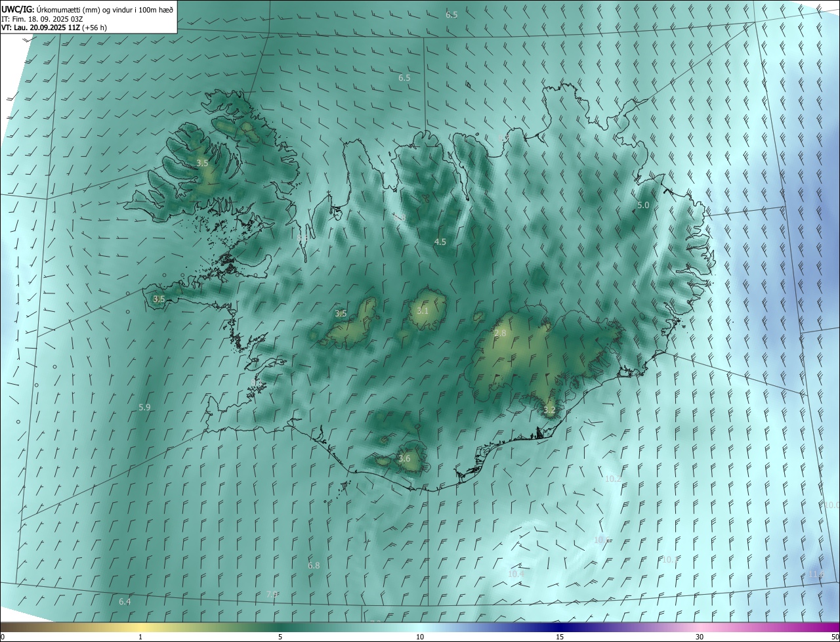
Task: Click the 6.5 value at the map's top edge
Action: tap(451, 14)
